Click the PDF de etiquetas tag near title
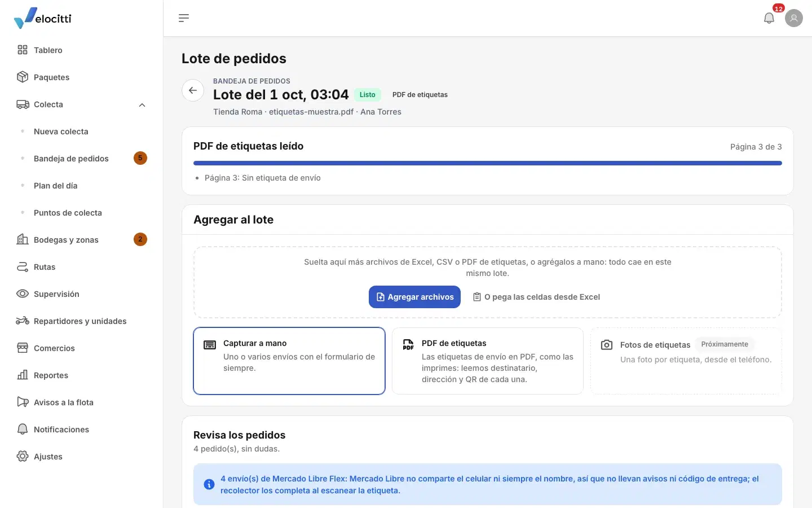Image resolution: width=812 pixels, height=508 pixels. point(420,95)
